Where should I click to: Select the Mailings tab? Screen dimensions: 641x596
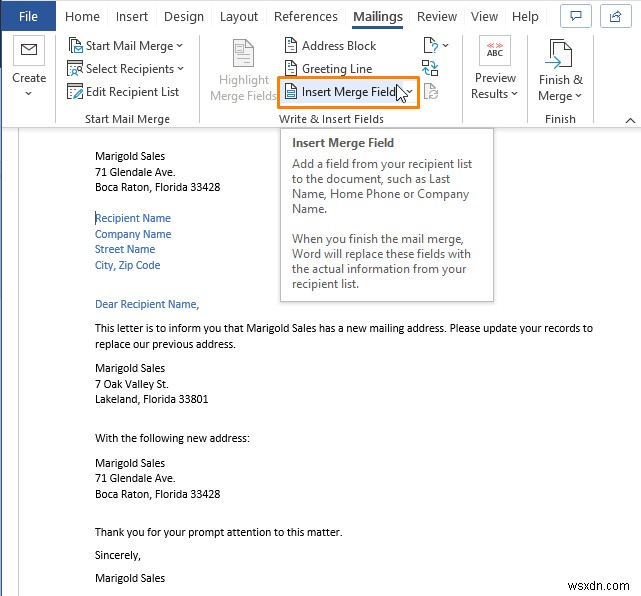[x=378, y=16]
